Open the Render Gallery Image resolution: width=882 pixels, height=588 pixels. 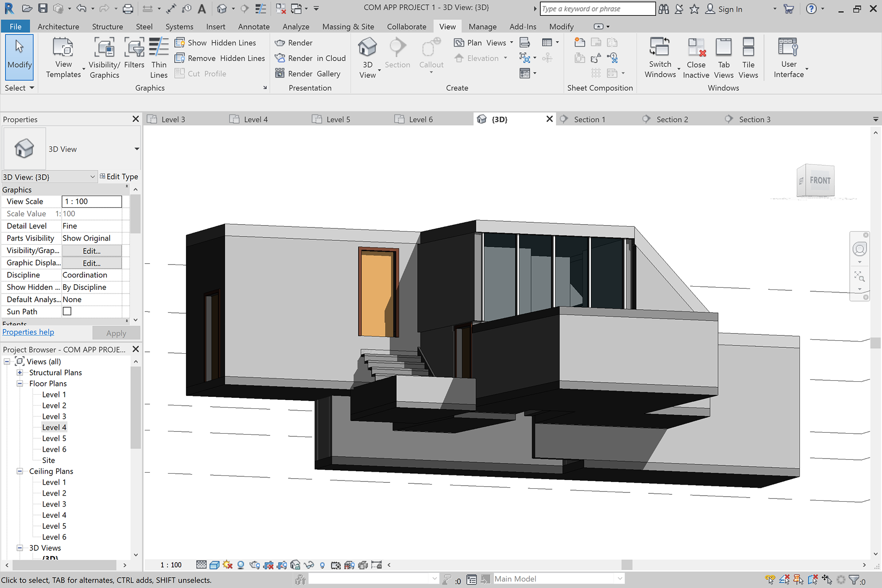click(x=308, y=73)
